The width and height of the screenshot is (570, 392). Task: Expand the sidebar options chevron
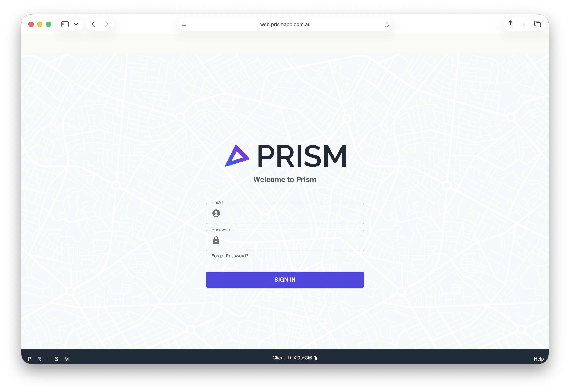(x=76, y=24)
